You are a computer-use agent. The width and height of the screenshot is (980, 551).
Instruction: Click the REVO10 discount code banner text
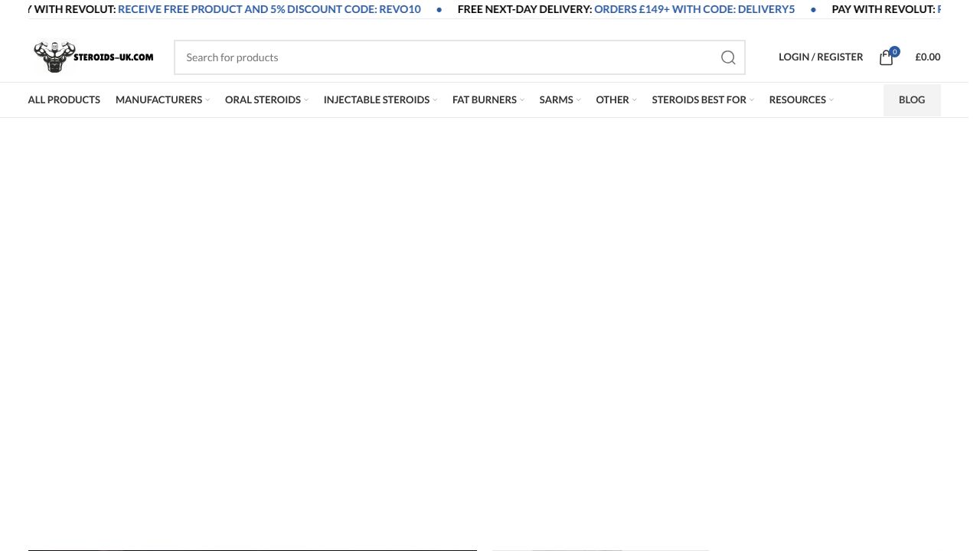pos(269,9)
